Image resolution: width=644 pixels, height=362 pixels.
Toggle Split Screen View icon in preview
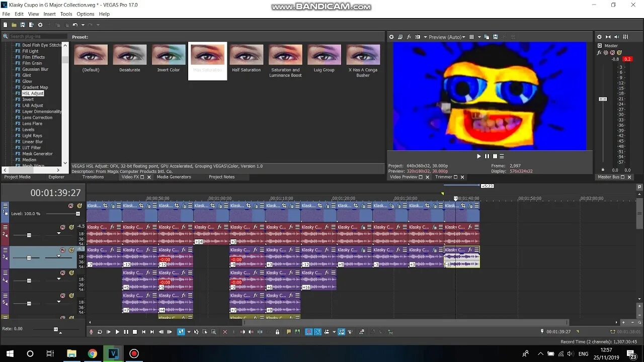point(417,37)
